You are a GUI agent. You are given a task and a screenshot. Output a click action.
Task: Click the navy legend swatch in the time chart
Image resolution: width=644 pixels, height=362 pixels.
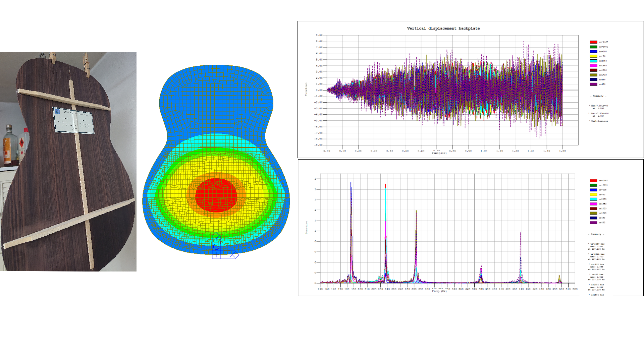click(593, 80)
